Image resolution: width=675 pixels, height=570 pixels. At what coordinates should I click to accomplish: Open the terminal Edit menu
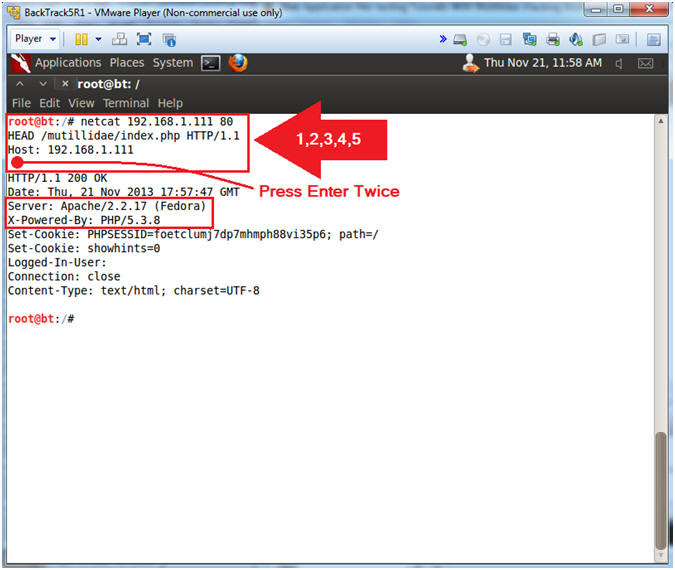point(50,103)
